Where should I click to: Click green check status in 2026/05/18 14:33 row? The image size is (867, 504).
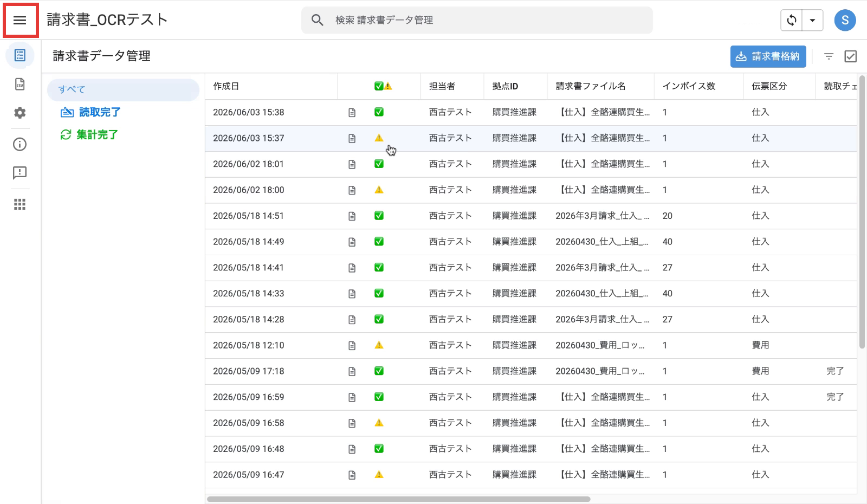coord(379,293)
